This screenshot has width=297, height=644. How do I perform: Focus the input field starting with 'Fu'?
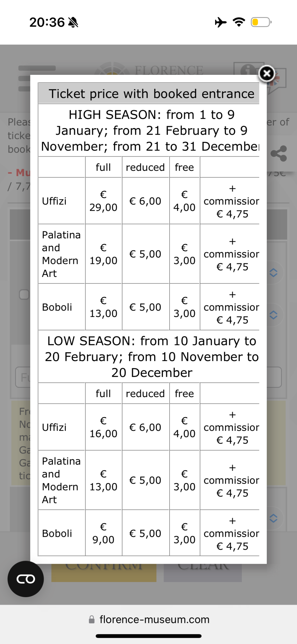point(23,377)
